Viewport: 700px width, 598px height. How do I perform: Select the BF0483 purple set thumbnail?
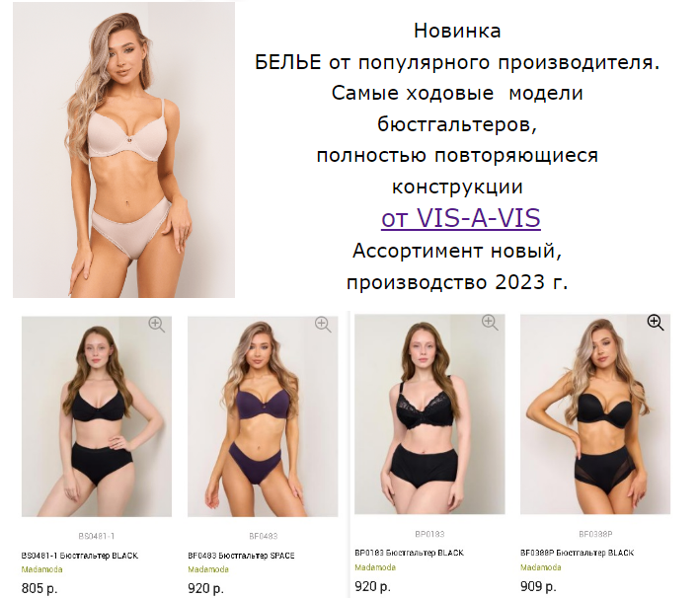(263, 416)
